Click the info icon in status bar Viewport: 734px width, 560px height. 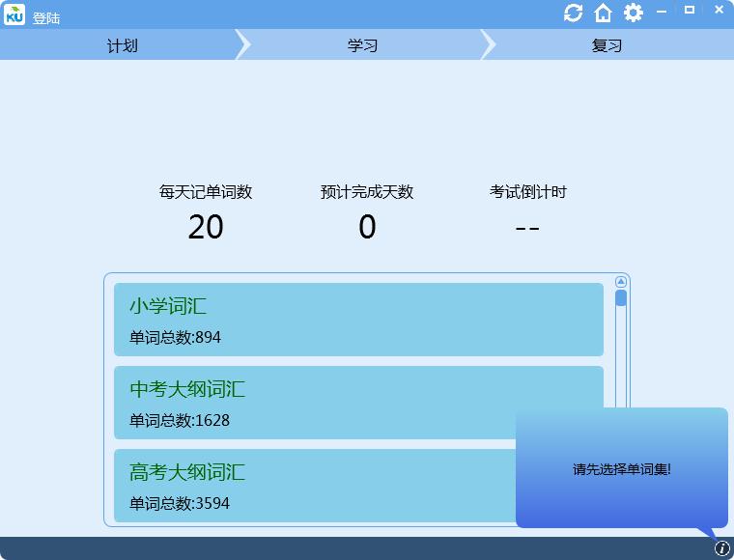722,548
